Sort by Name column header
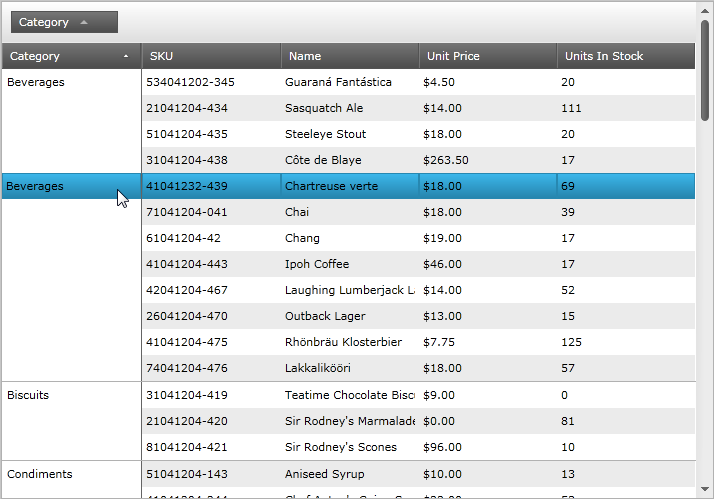 349,56
